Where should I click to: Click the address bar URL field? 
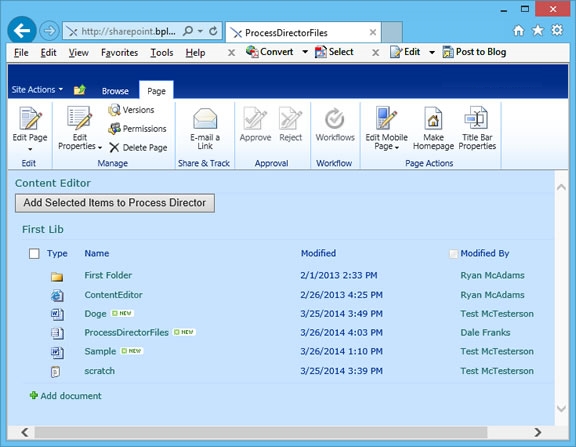click(x=128, y=32)
